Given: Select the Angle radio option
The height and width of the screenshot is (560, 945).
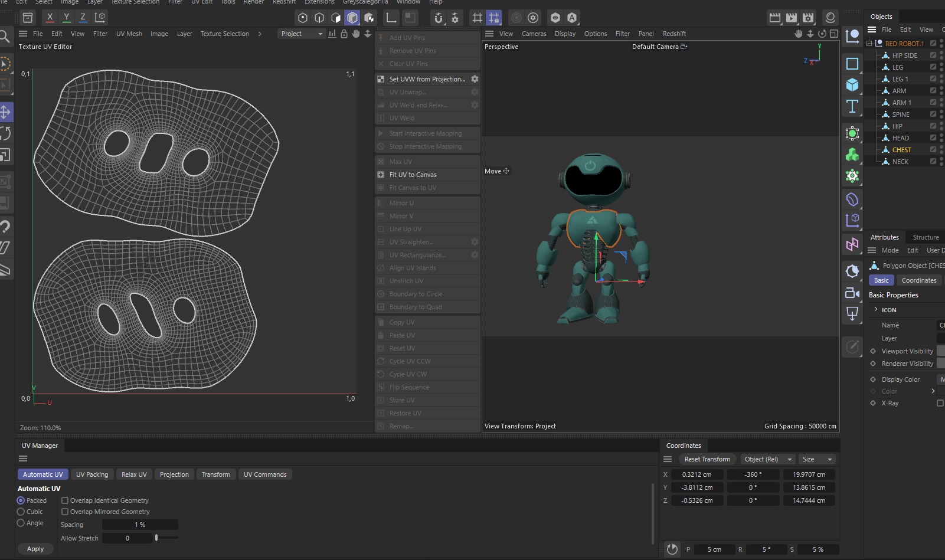Looking at the screenshot, I should (21, 523).
